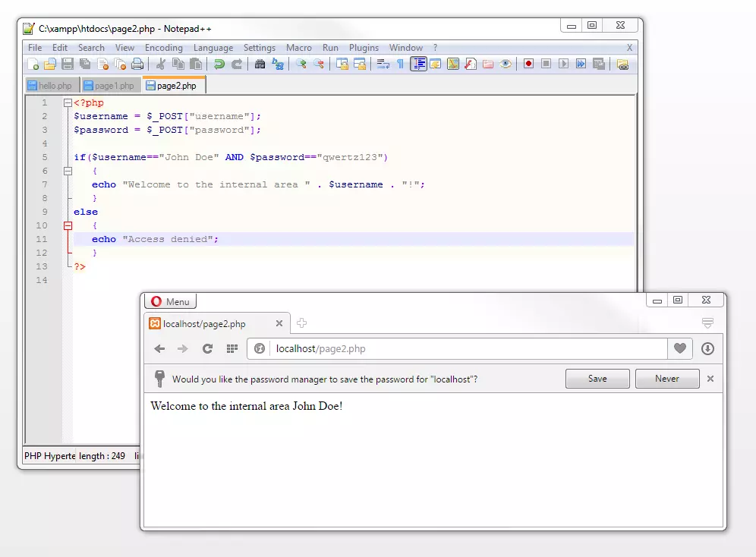
Task: Open Find with the binoculars icon
Action: click(259, 64)
